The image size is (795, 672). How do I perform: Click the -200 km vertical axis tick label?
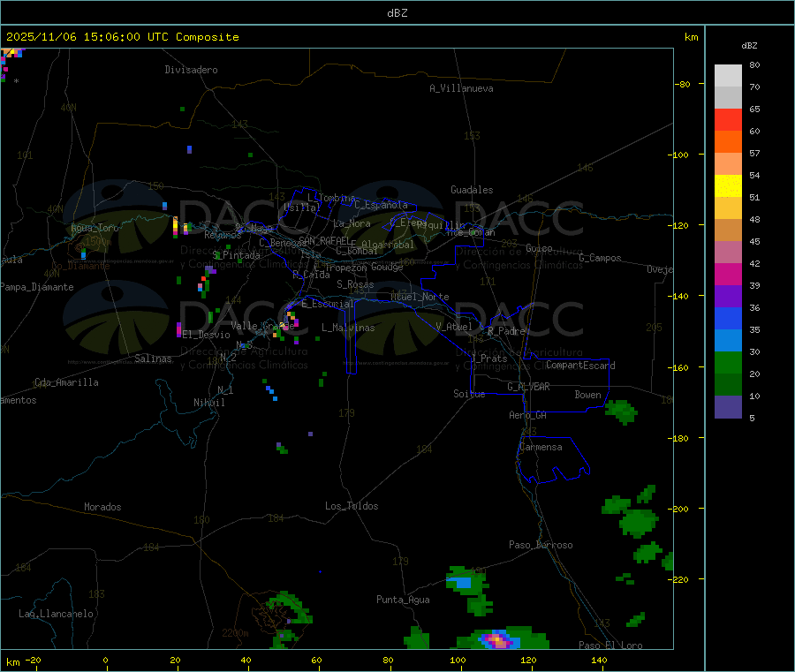coord(678,509)
